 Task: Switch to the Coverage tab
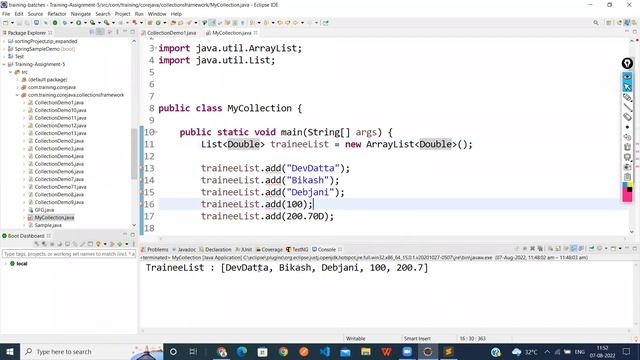point(269,249)
